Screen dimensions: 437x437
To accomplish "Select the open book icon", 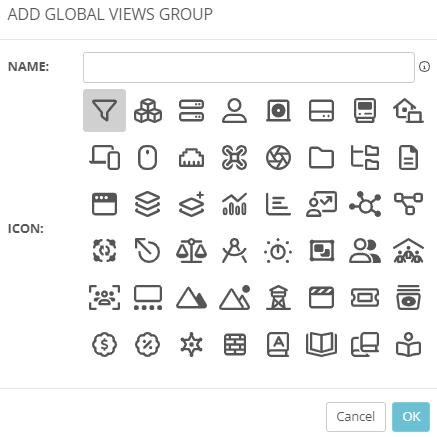I will pyautogui.click(x=321, y=344).
